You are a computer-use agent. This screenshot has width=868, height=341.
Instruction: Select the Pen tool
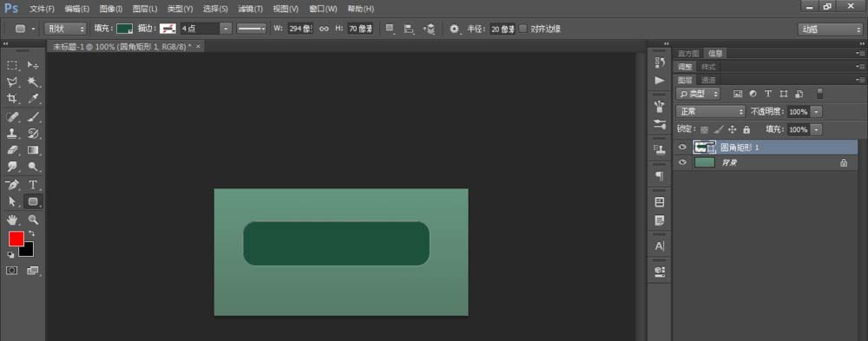[12, 185]
